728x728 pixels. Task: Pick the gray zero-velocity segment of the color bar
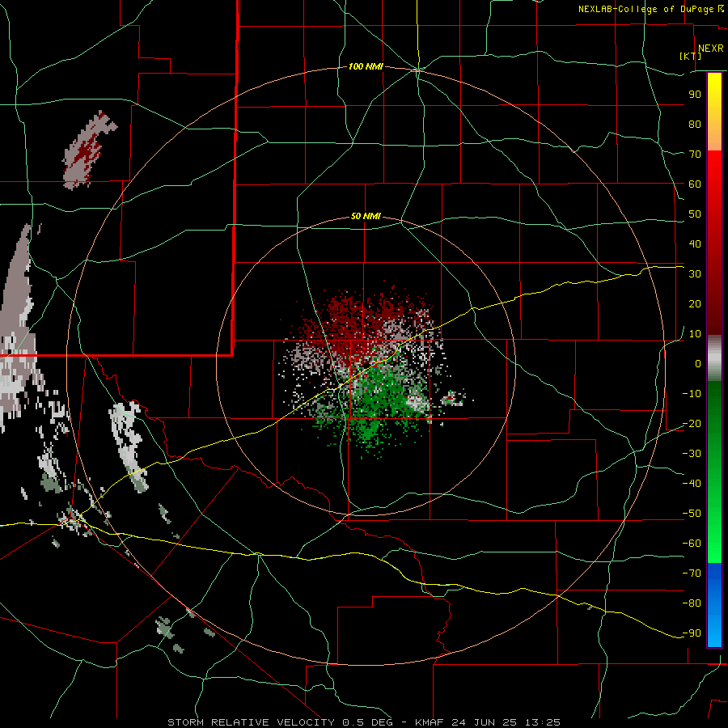click(714, 360)
